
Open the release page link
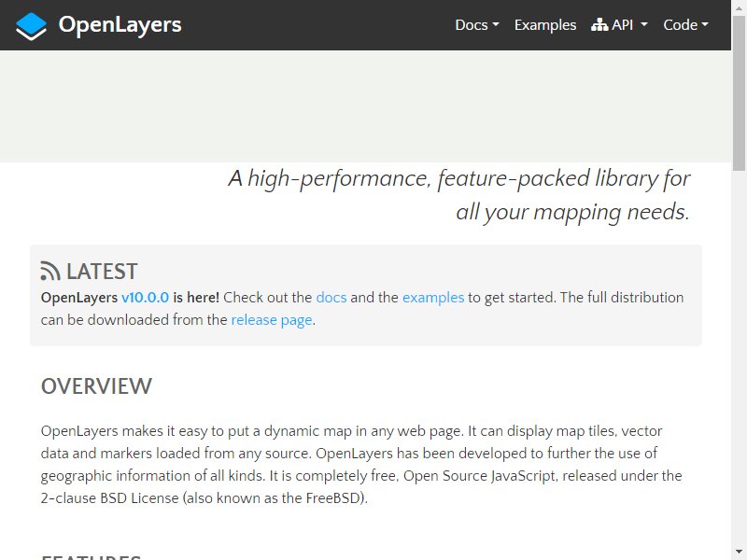272,320
